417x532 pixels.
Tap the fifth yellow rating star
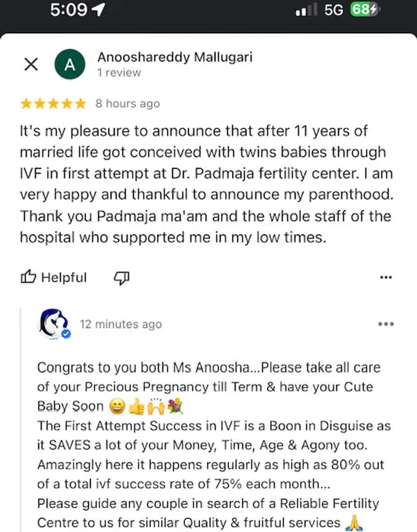(x=80, y=103)
